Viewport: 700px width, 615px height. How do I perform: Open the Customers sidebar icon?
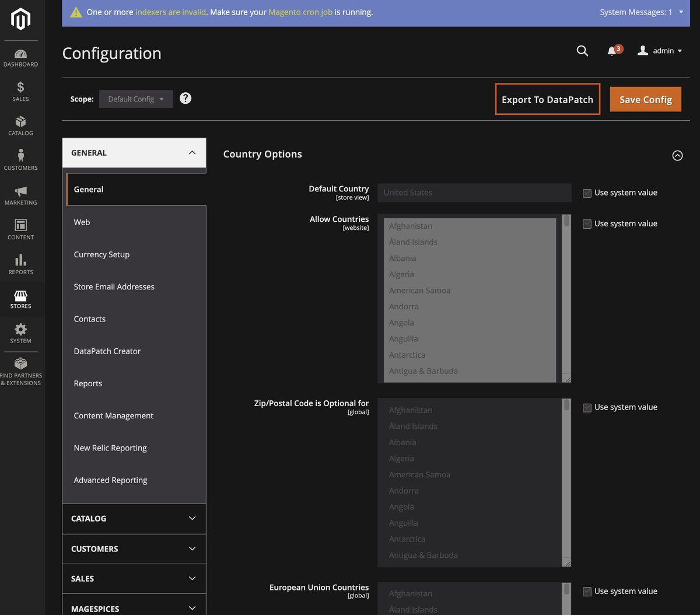click(20, 161)
